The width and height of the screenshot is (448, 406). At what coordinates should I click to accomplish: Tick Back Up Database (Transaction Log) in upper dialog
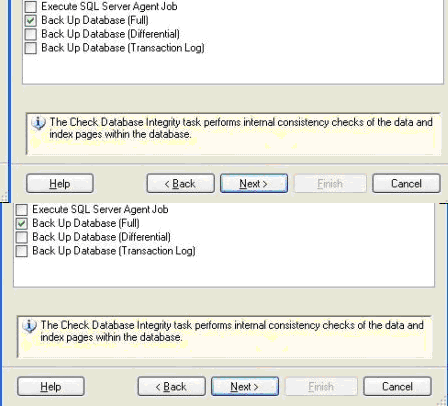[31, 48]
